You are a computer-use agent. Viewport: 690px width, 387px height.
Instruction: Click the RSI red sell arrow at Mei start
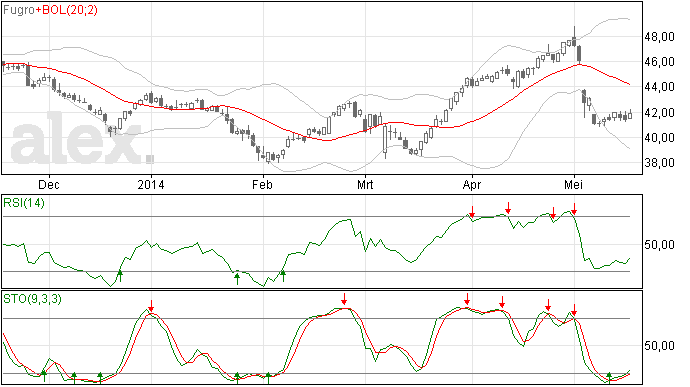coord(574,209)
